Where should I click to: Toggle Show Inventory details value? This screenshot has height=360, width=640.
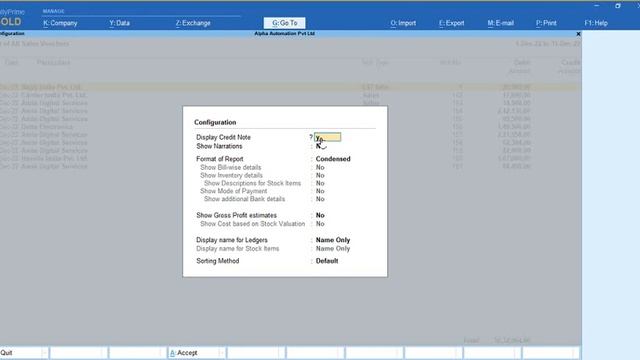(x=320, y=176)
